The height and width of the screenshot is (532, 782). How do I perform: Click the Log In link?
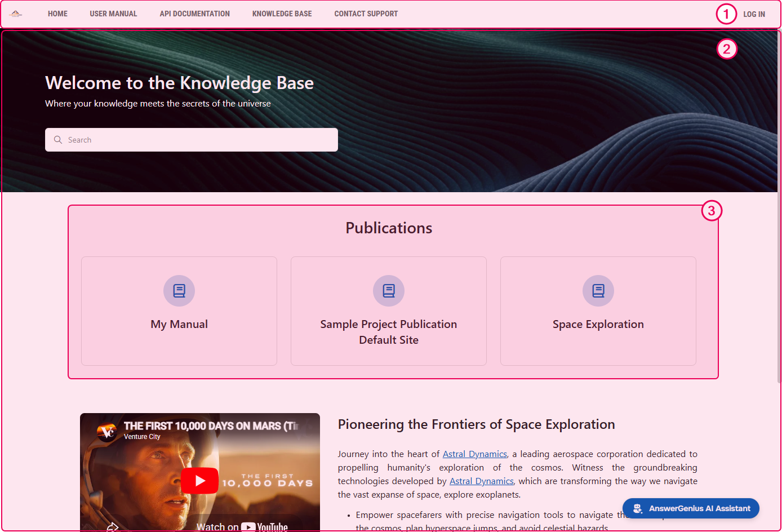754,14
